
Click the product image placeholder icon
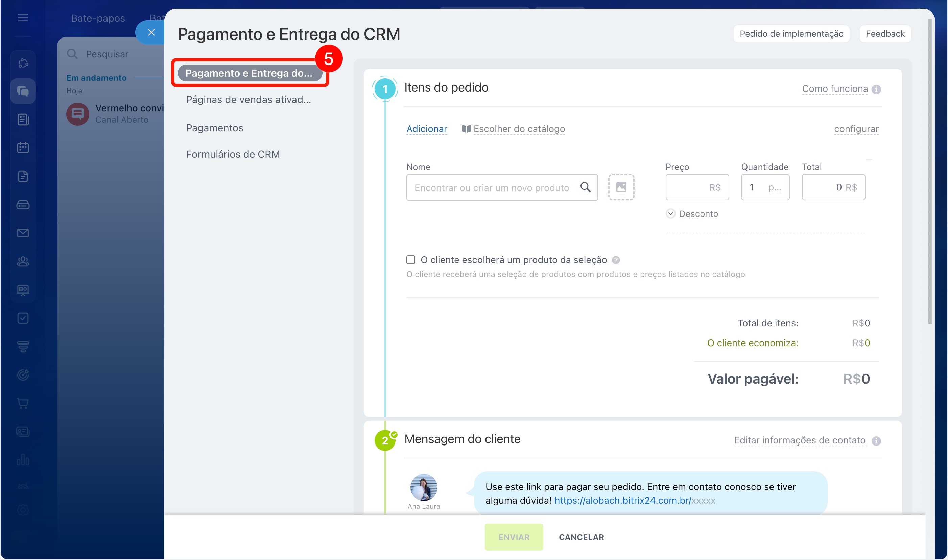pos(621,187)
